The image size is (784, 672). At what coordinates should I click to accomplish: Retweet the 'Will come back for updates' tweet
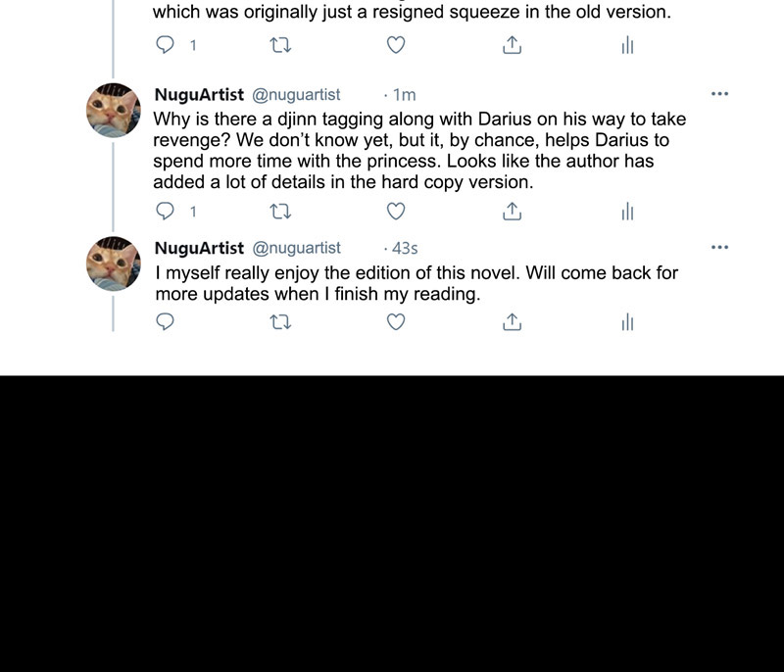(x=282, y=322)
